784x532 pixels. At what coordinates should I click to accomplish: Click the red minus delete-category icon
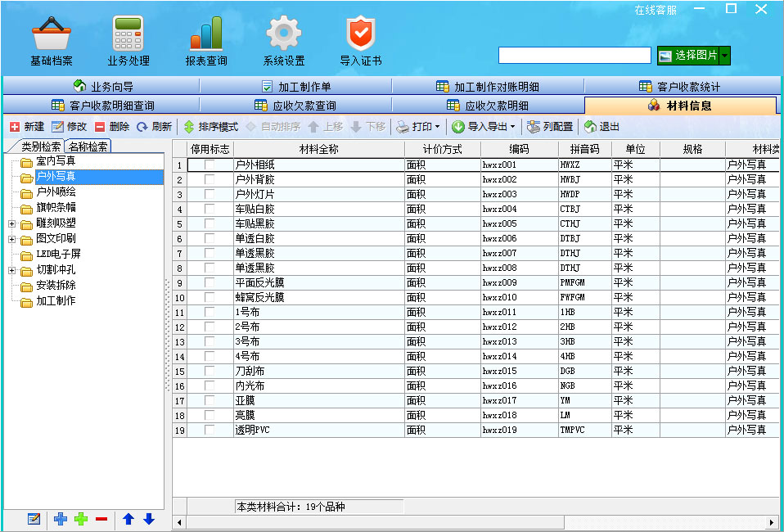click(101, 519)
